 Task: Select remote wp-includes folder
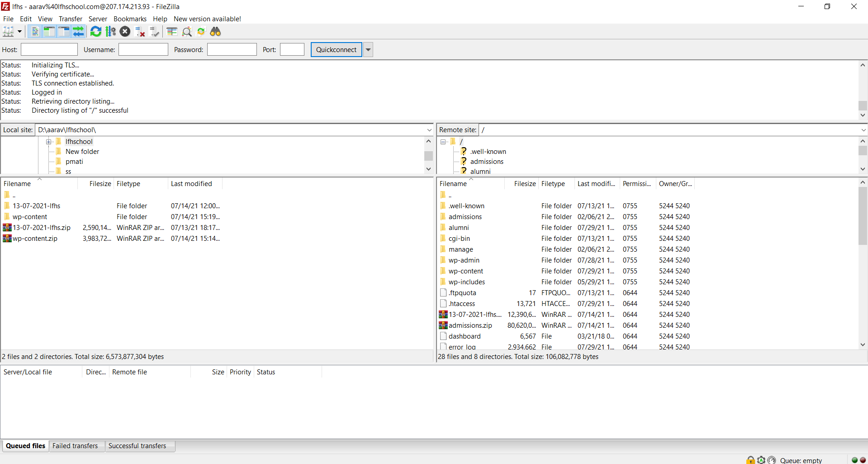(467, 282)
